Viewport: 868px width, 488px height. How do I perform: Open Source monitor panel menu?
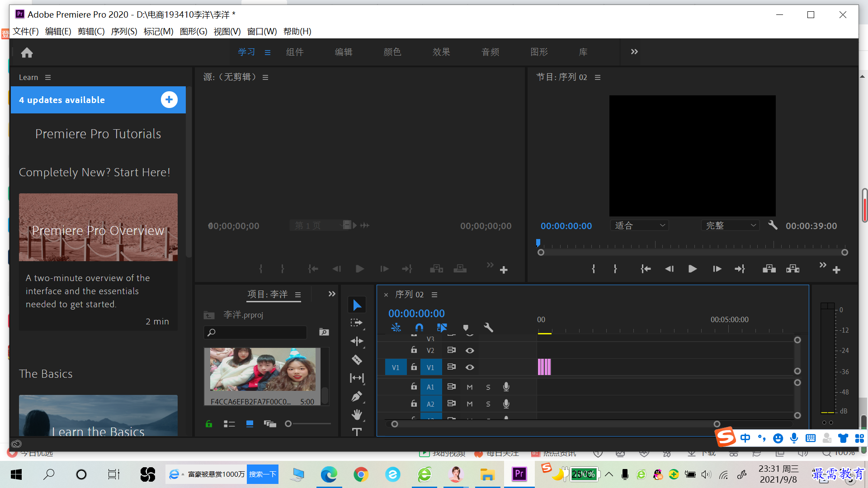pyautogui.click(x=265, y=77)
